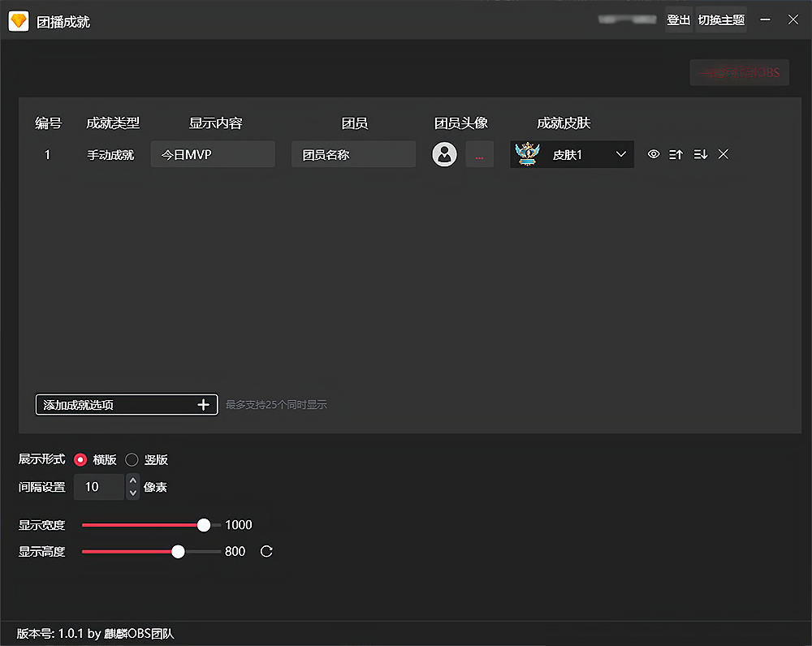Toggle visibility eye icon for achievement row 1
This screenshot has height=646, width=812.
[x=654, y=154]
